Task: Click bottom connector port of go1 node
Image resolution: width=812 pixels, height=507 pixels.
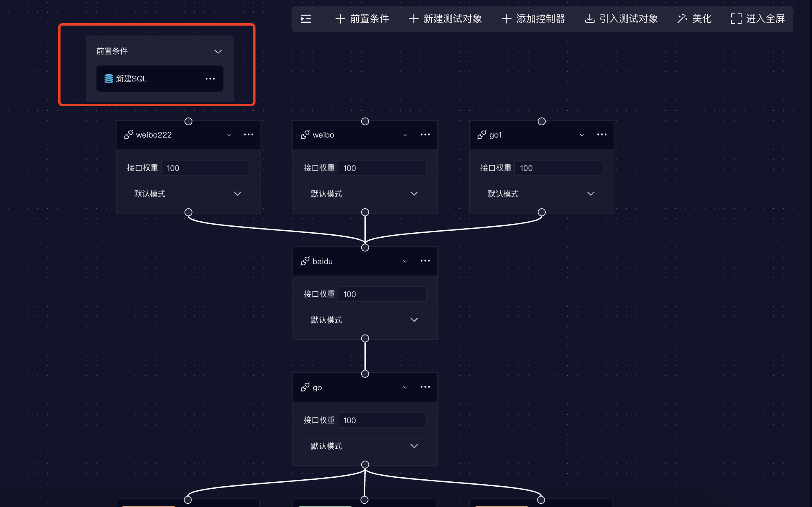Action: click(x=542, y=212)
